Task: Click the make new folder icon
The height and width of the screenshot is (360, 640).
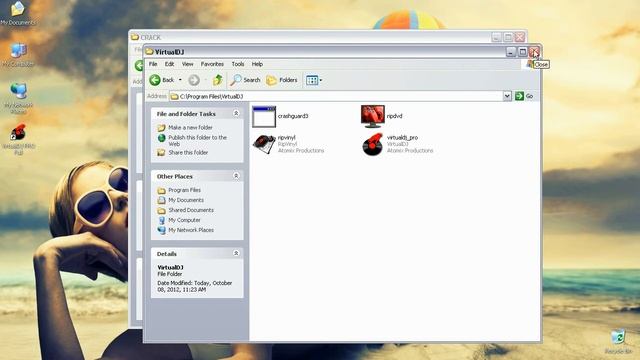Action: point(162,128)
